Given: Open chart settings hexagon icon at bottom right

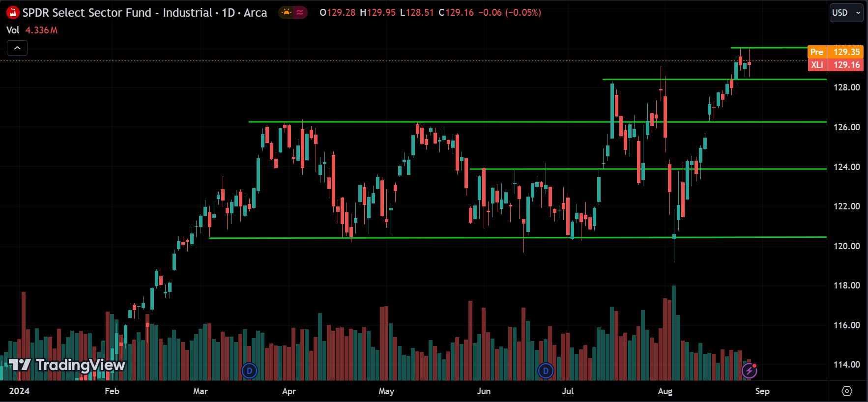Looking at the screenshot, I should click(x=847, y=391).
